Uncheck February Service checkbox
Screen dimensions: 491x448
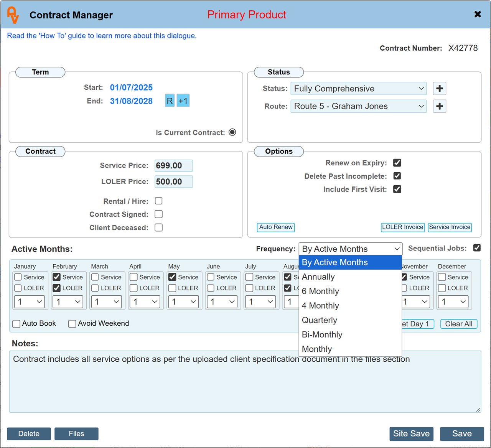tap(56, 277)
